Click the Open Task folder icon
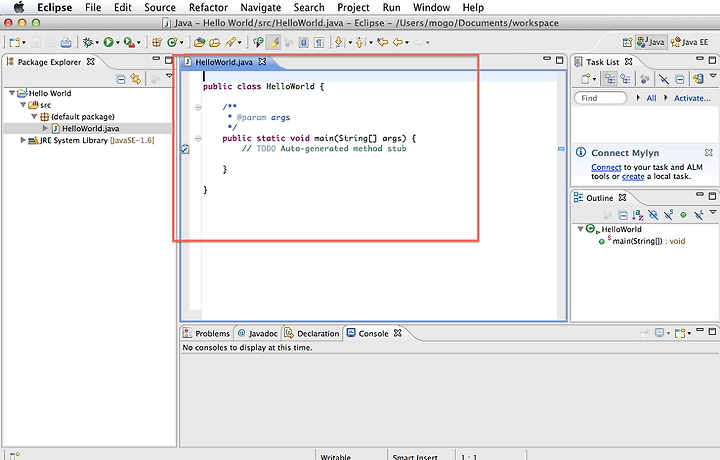This screenshot has height=460, width=720. coord(214,43)
